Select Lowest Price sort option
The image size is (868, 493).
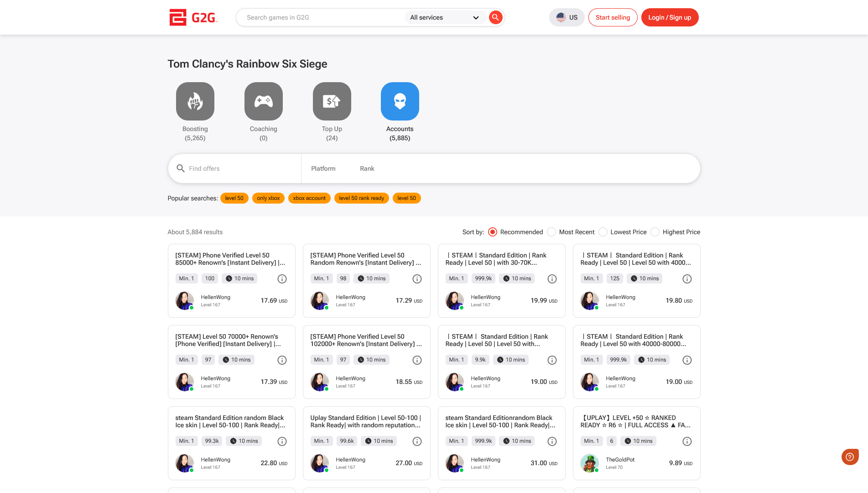pos(603,232)
